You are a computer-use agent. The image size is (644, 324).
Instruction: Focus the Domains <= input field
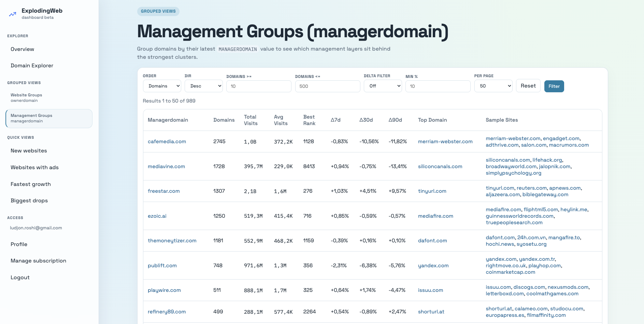pyautogui.click(x=328, y=86)
